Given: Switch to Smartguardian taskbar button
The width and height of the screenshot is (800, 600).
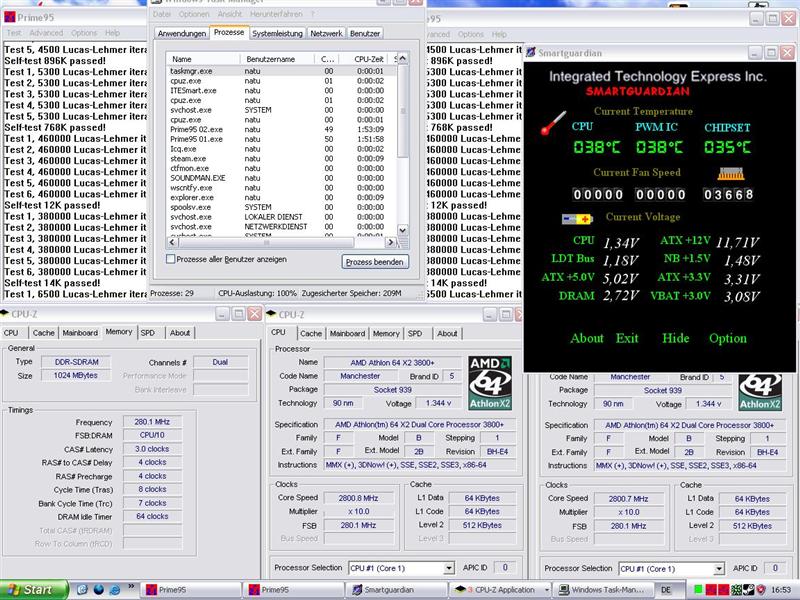Looking at the screenshot, I should click(x=396, y=590).
